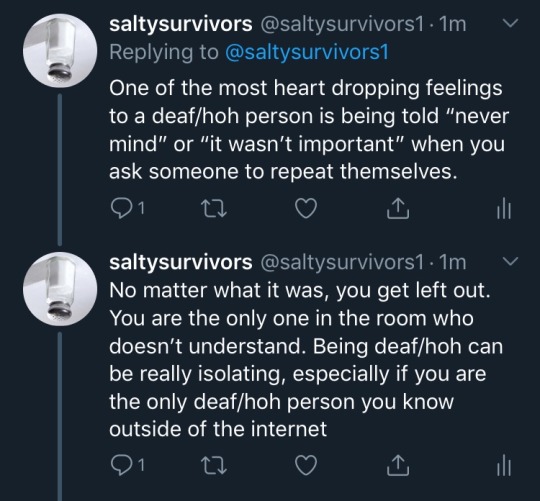Open saltysurvivors profile from first tweet name

click(x=181, y=24)
